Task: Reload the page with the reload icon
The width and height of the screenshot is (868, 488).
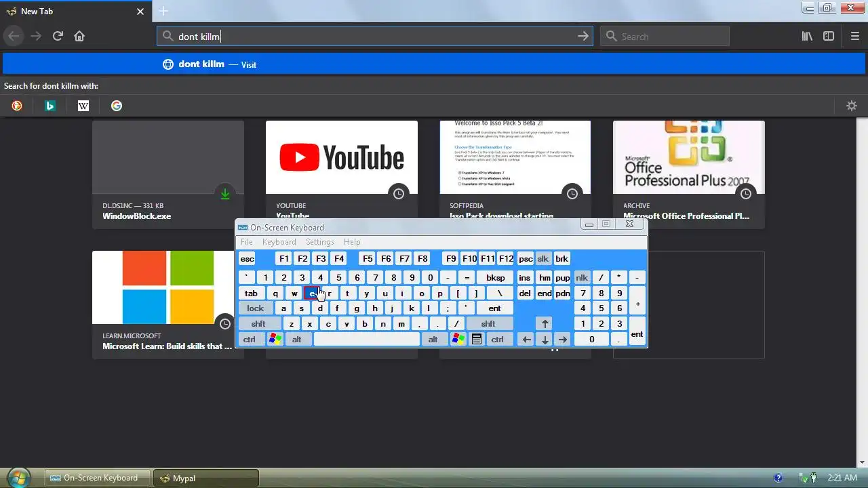Action: tap(58, 36)
